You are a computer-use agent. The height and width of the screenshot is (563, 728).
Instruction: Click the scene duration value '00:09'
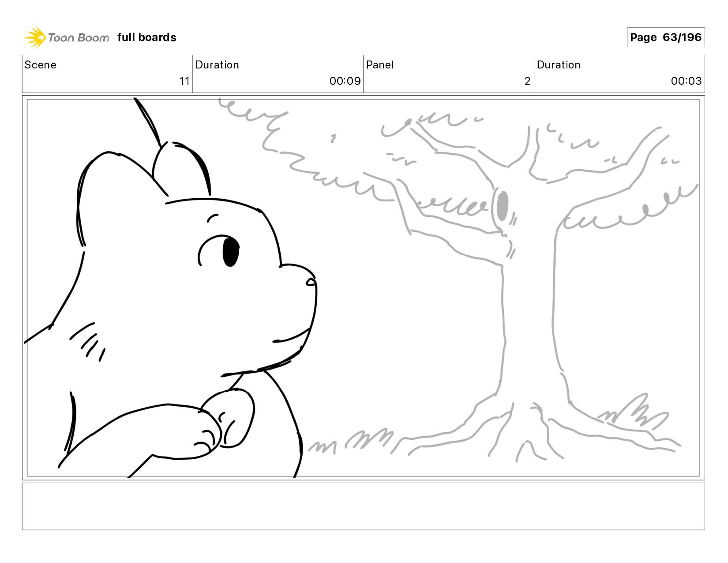345,81
